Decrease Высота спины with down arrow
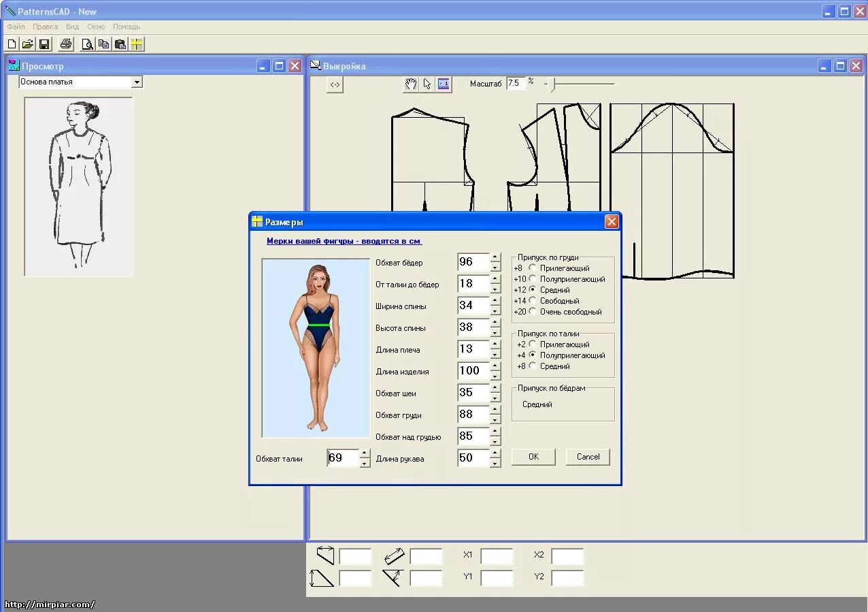868x612 pixels. (495, 332)
